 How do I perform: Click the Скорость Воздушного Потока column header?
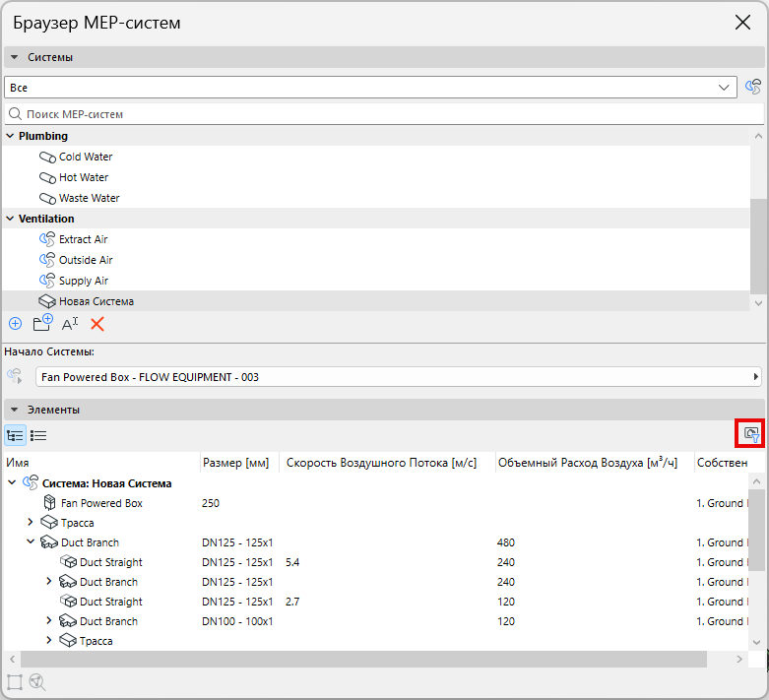[x=387, y=463]
